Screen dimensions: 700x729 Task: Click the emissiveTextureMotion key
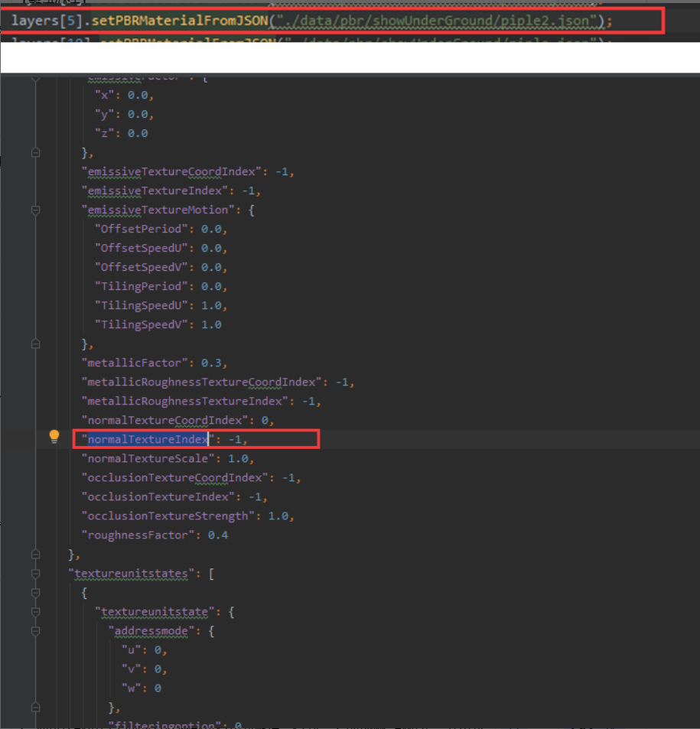pyautogui.click(x=158, y=210)
